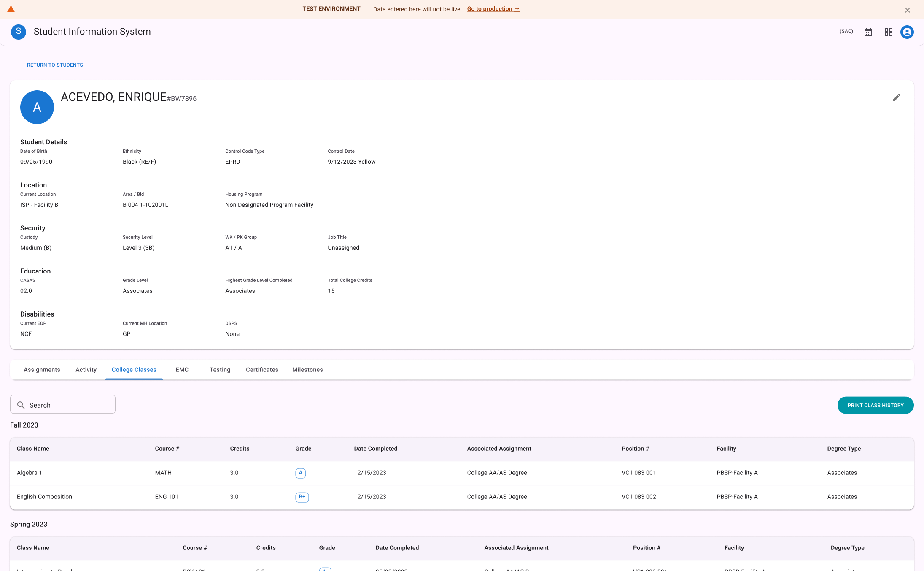The width and height of the screenshot is (924, 571).
Task: Open the apps grid icon
Action: 889,32
